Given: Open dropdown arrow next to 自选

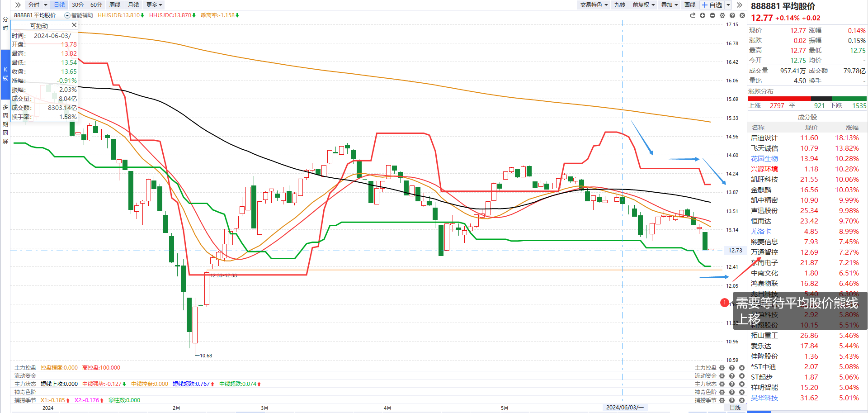Looking at the screenshot, I should point(728,5).
